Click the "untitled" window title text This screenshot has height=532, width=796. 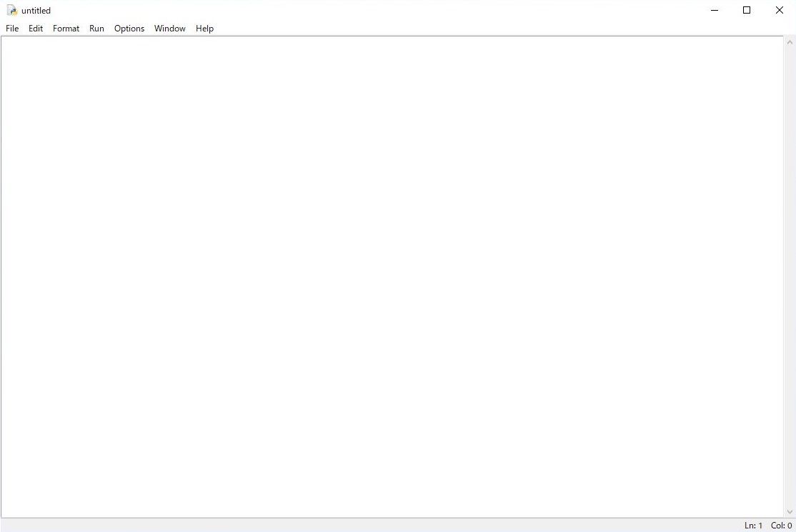36,11
